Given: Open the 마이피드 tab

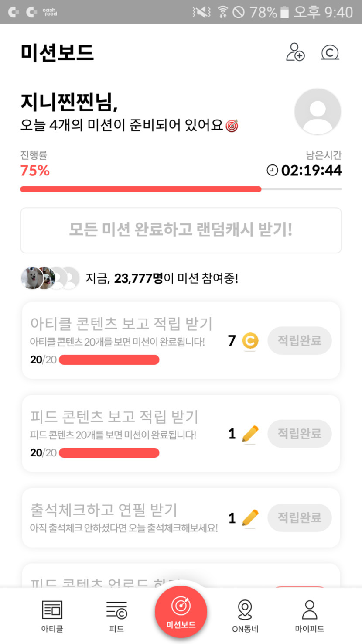Looking at the screenshot, I should tap(309, 616).
